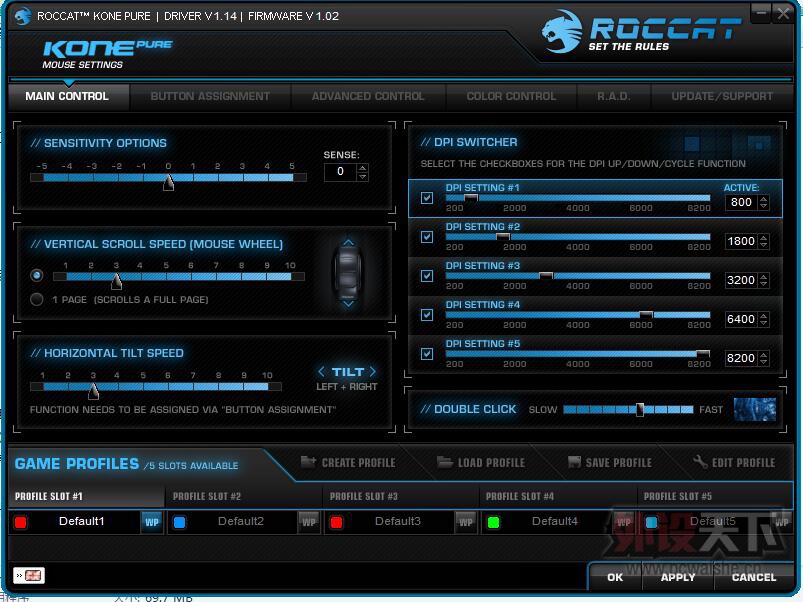Click the scroll wheel up arrow icon
Viewport: 803px width, 602px height.
pyautogui.click(x=348, y=243)
